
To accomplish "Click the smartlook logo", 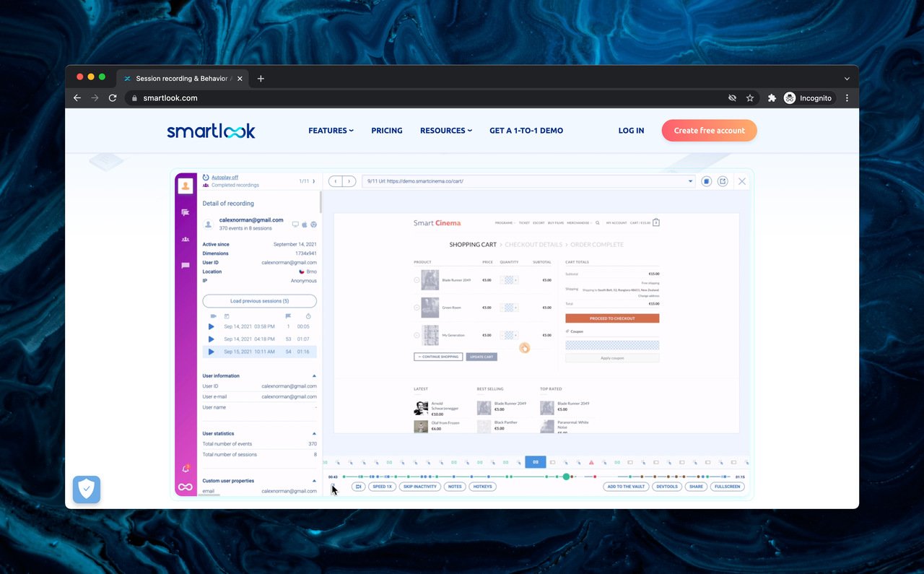I will pyautogui.click(x=211, y=131).
